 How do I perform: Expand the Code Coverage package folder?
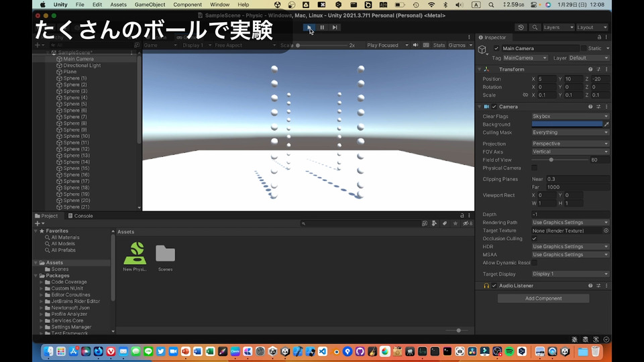click(x=41, y=282)
